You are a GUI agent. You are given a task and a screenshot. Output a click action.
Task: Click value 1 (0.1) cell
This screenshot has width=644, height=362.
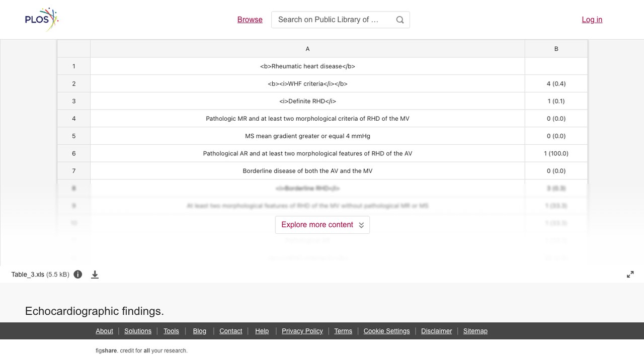point(556,101)
